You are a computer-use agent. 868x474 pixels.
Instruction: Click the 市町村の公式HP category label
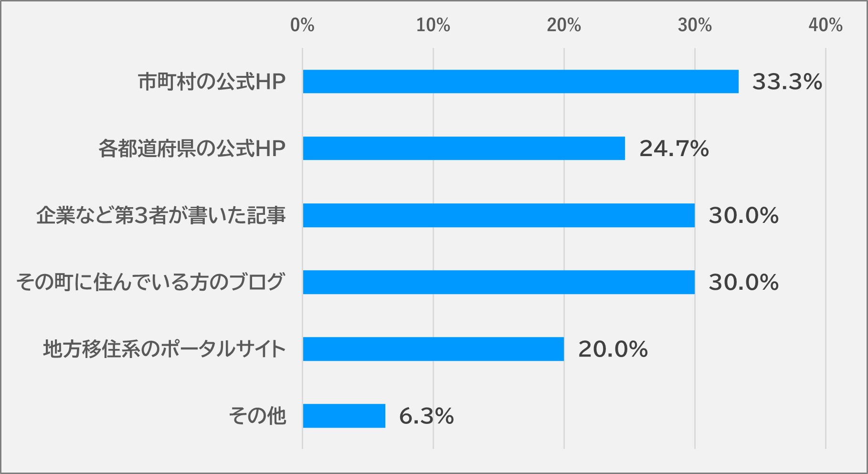point(212,82)
